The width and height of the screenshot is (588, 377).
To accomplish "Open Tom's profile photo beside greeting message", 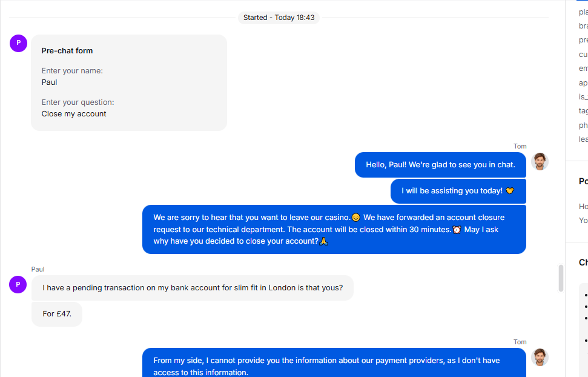I will (x=540, y=161).
